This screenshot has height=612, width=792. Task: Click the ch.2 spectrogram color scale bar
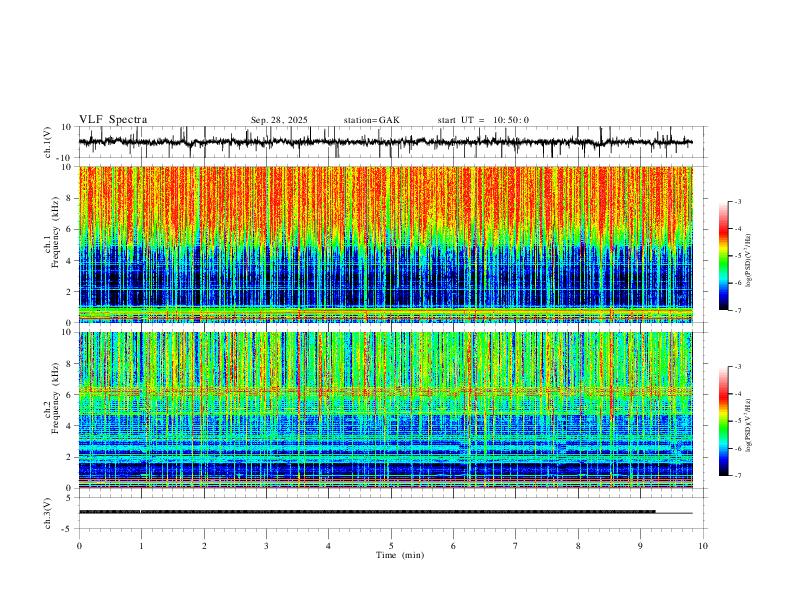tap(723, 421)
